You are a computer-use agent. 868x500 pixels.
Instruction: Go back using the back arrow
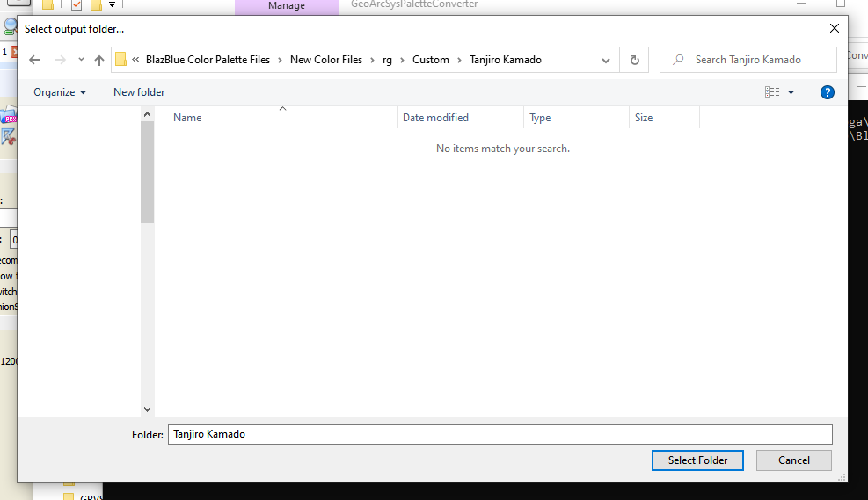click(34, 60)
